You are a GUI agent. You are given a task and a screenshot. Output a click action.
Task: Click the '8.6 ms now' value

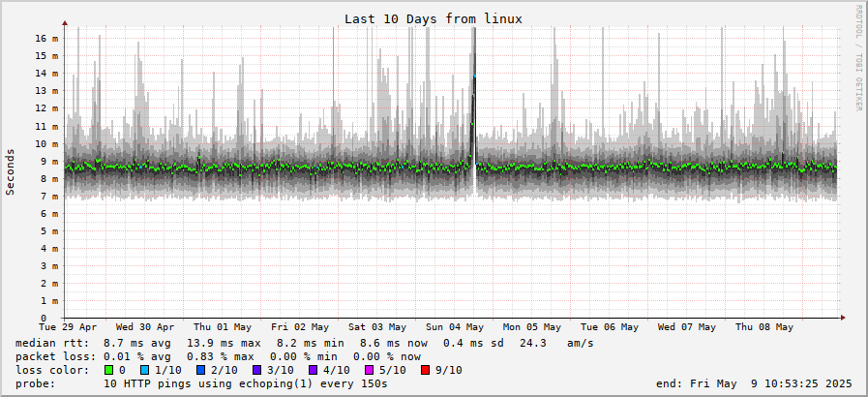click(394, 344)
